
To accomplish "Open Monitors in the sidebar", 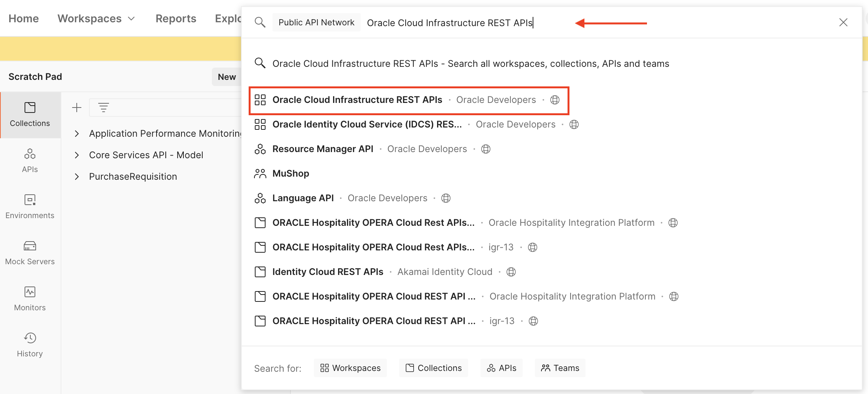I will coord(30,299).
